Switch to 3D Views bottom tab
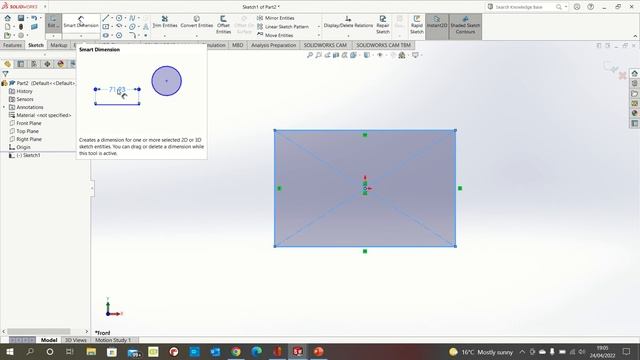Image resolution: width=640 pixels, height=360 pixels. click(x=76, y=340)
